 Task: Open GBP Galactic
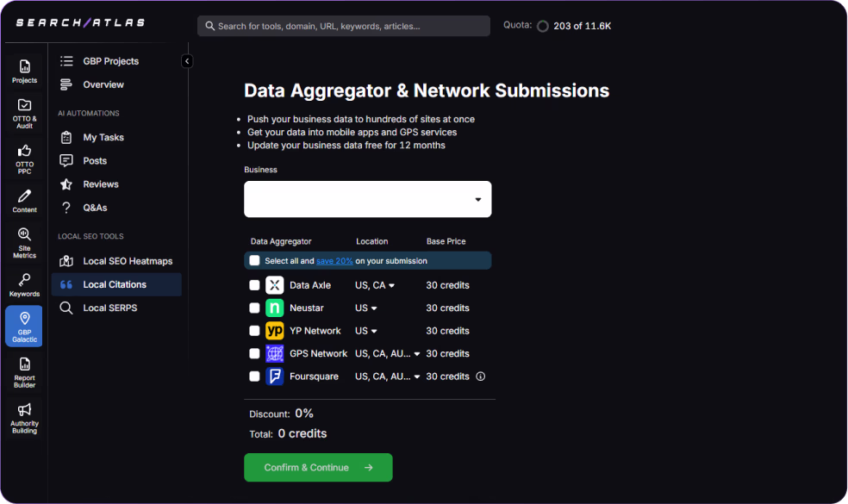pyautogui.click(x=23, y=326)
